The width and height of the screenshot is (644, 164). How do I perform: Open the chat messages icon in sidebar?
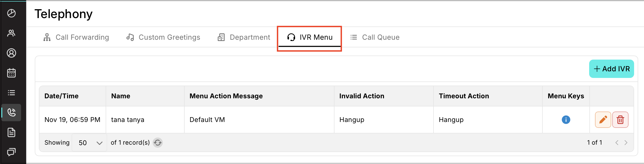pyautogui.click(x=11, y=152)
